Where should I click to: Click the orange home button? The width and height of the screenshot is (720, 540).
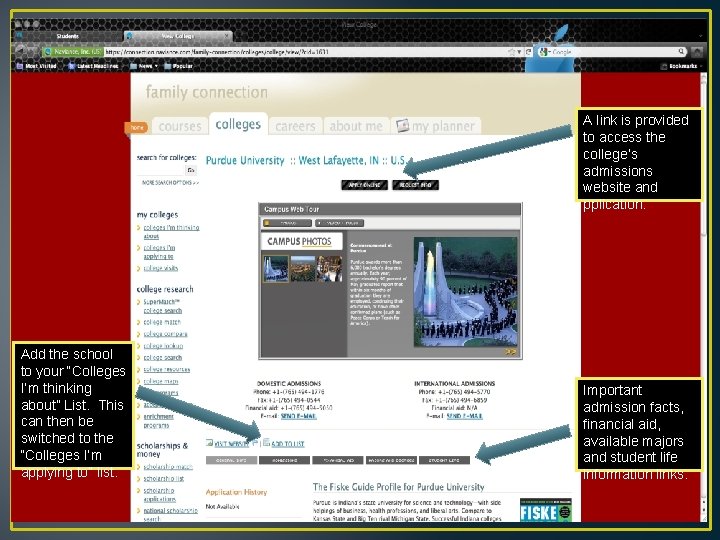coord(136,127)
